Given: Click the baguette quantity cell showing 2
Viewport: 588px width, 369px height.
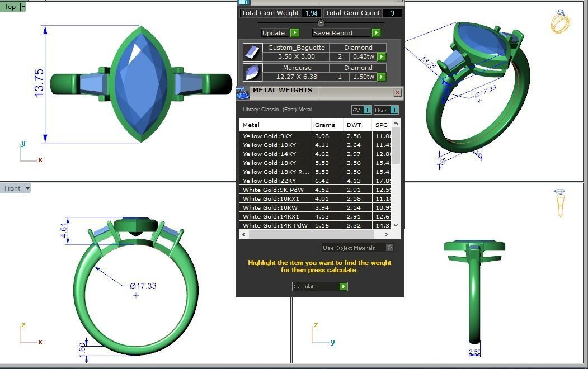Looking at the screenshot, I should 340,56.
